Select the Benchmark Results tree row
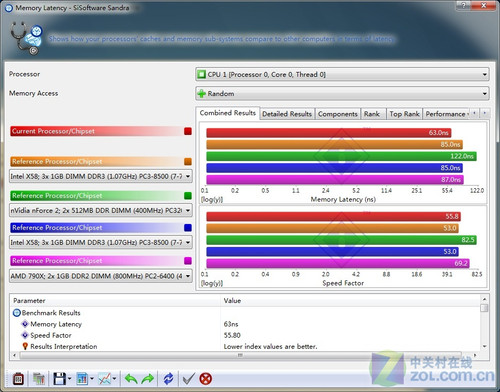500x392 pixels. (51, 313)
